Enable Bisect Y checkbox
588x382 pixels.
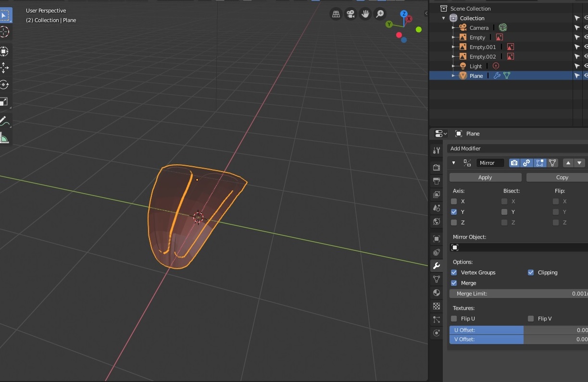pos(504,212)
